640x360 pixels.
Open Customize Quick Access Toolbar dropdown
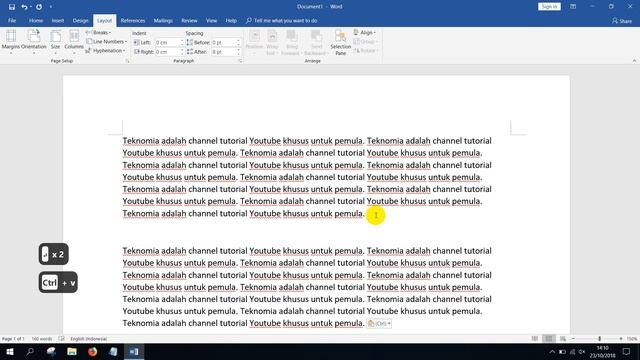[x=51, y=7]
